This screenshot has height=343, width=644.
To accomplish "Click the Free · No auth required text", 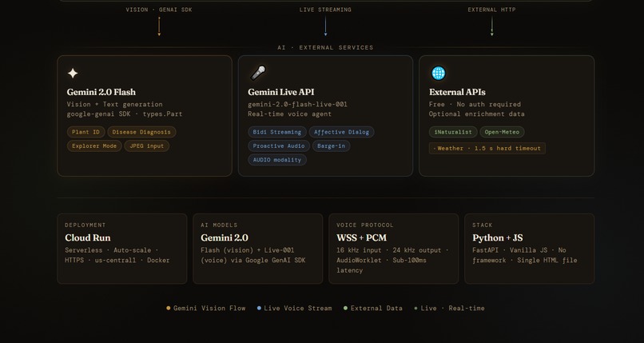I will click(475, 104).
